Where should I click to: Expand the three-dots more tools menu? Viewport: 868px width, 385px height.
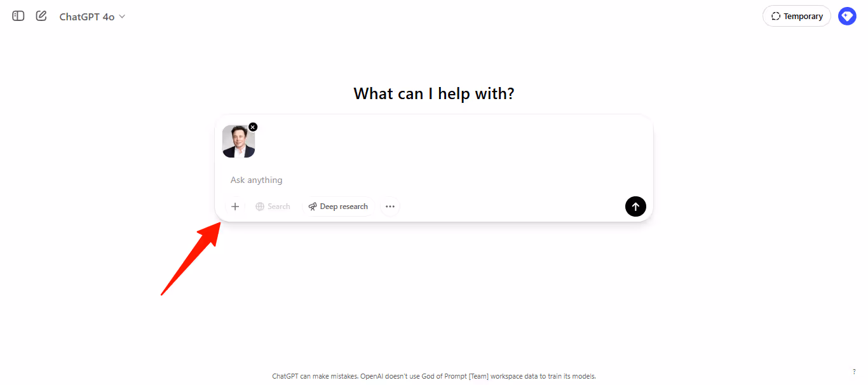pyautogui.click(x=390, y=206)
